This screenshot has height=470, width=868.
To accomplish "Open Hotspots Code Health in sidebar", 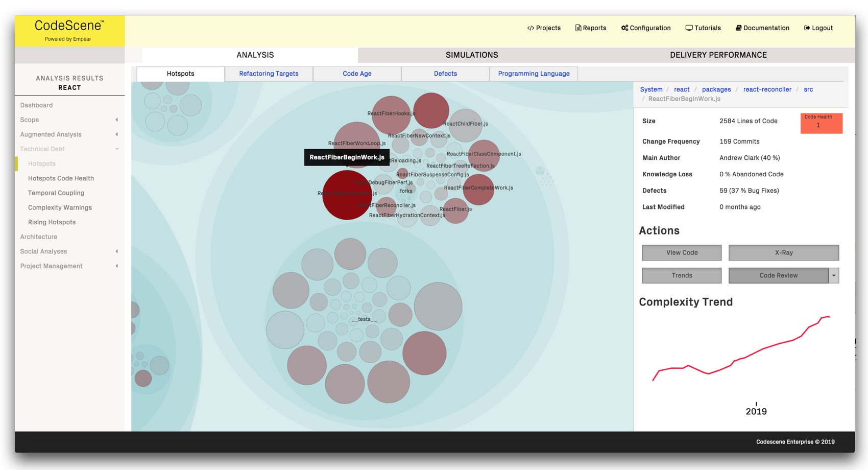I will click(61, 178).
